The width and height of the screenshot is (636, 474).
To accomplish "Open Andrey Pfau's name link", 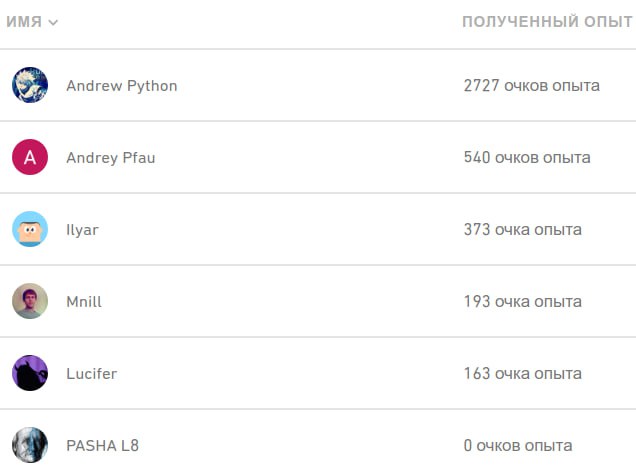I will tap(111, 158).
